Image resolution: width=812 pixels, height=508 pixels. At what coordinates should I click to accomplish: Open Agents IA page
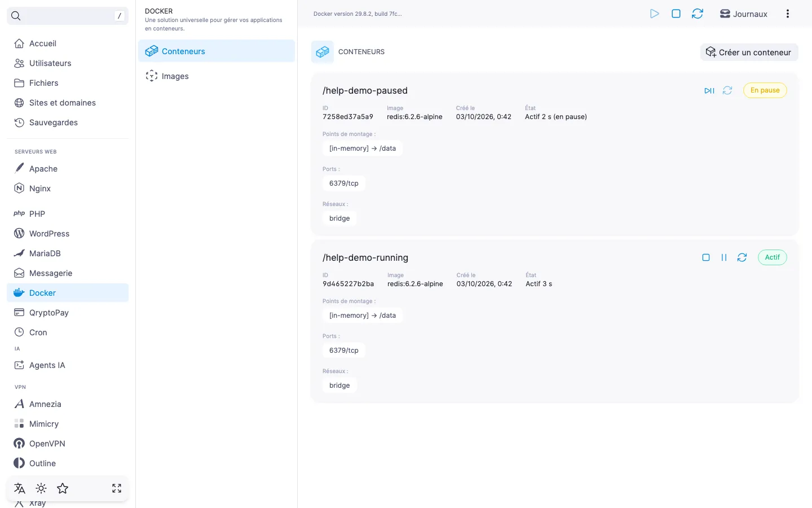[x=68, y=365]
